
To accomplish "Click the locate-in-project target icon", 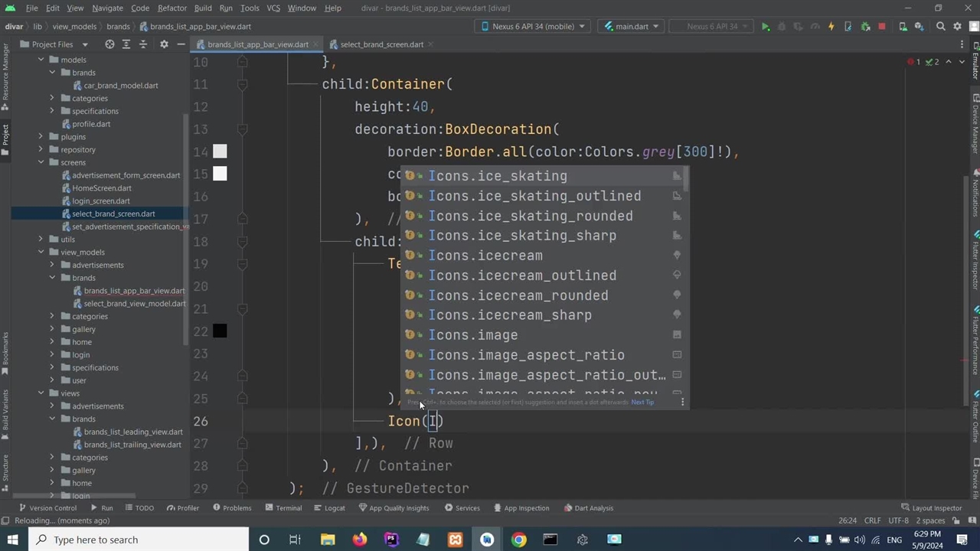I will (109, 44).
